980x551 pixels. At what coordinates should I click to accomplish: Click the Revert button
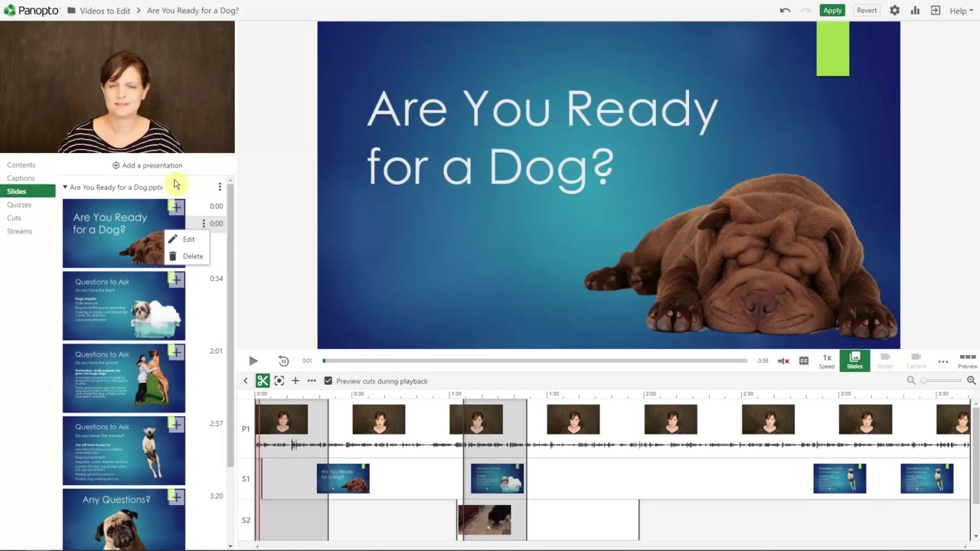click(x=867, y=11)
